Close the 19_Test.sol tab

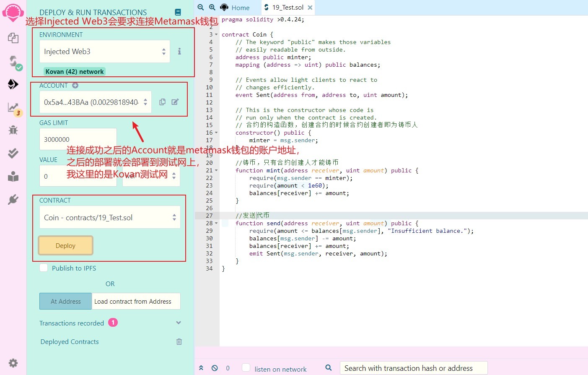(310, 8)
